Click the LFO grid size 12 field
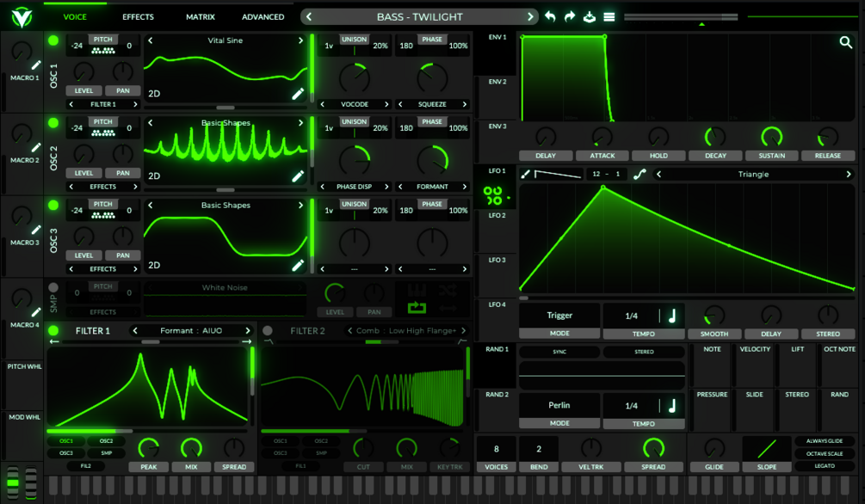This screenshot has width=865, height=504. pyautogui.click(x=596, y=175)
